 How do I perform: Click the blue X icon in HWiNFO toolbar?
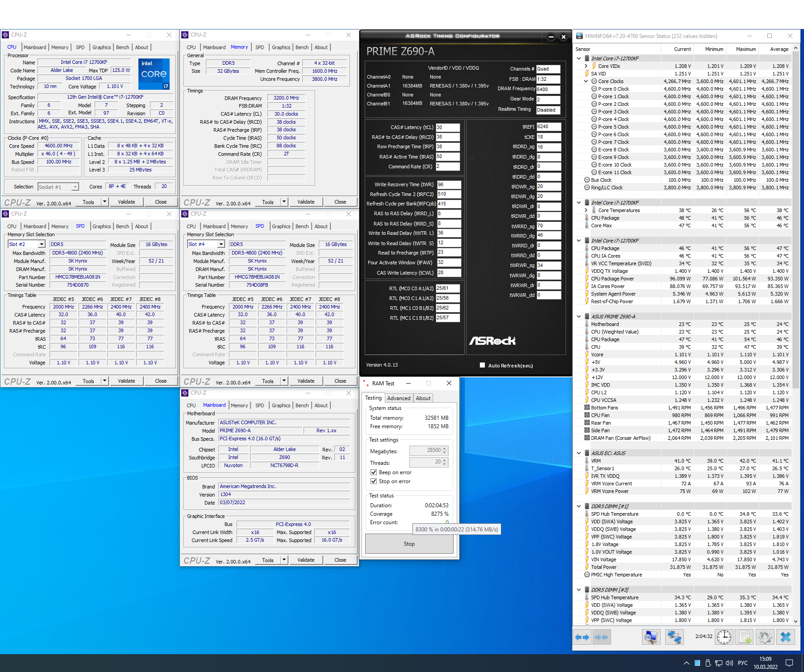[x=786, y=637]
